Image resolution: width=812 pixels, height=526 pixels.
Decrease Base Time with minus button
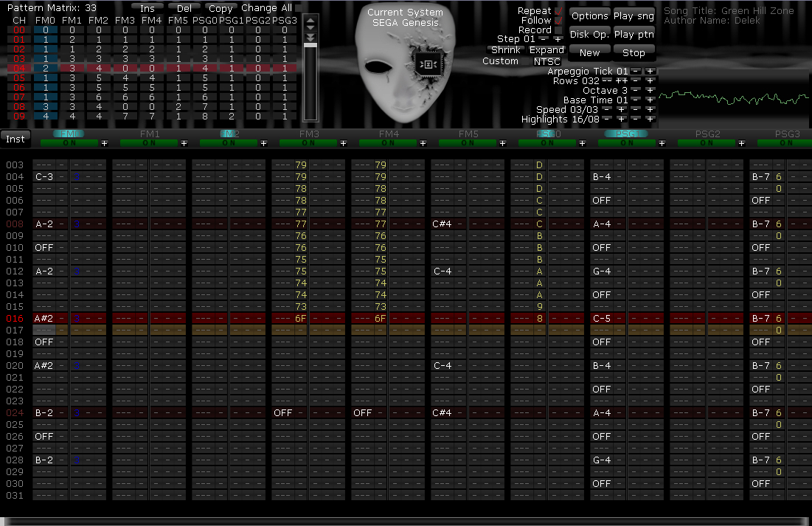[x=635, y=100]
